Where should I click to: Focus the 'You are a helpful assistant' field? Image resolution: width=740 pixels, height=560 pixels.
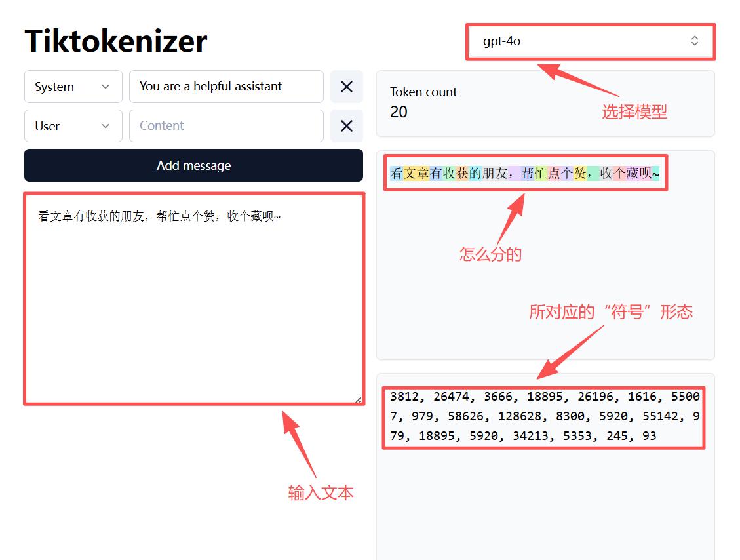226,87
